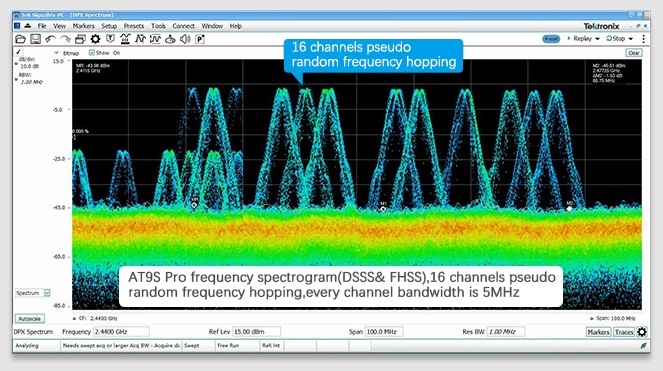Click the Frequency input field 2.4400 GHz
Image resolution: width=663 pixels, height=371 pixels.
(121, 332)
